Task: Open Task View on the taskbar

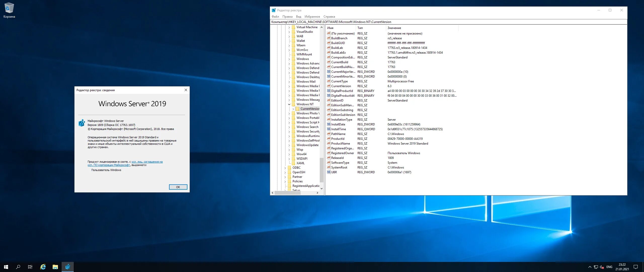Action: [x=30, y=267]
